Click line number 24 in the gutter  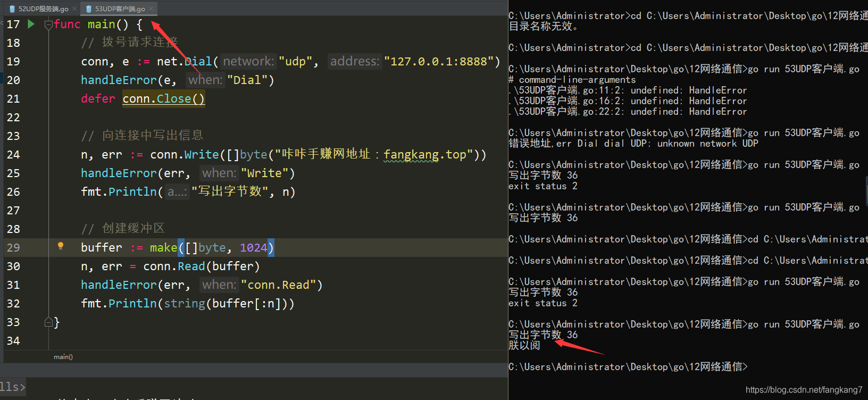13,154
